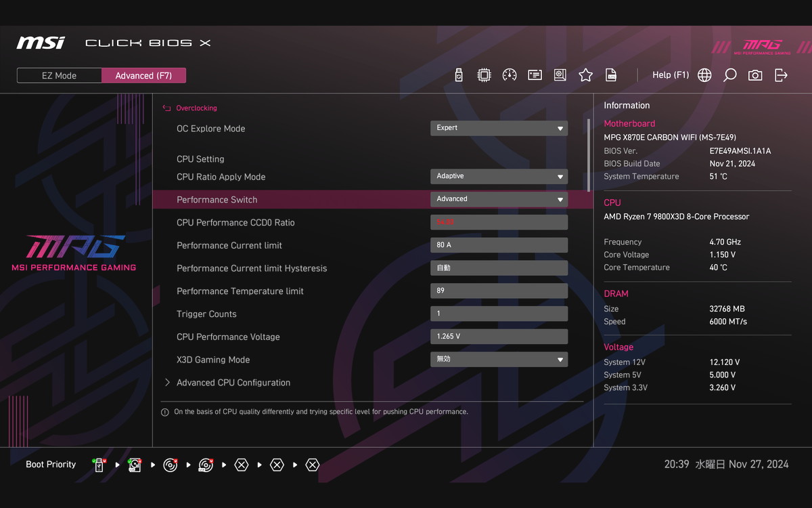Click the clock showing 20:39
The height and width of the screenshot is (508, 812).
tap(677, 465)
